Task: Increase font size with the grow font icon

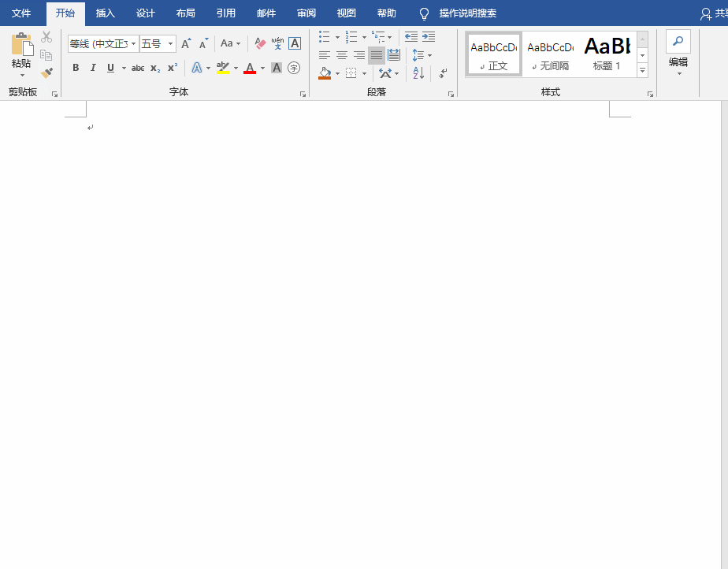Action: point(186,43)
